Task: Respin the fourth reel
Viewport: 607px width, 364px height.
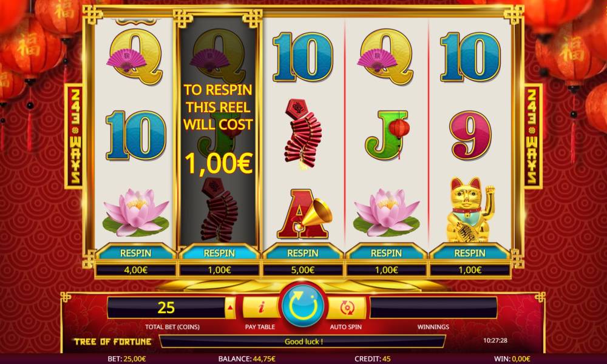Action: (386, 253)
